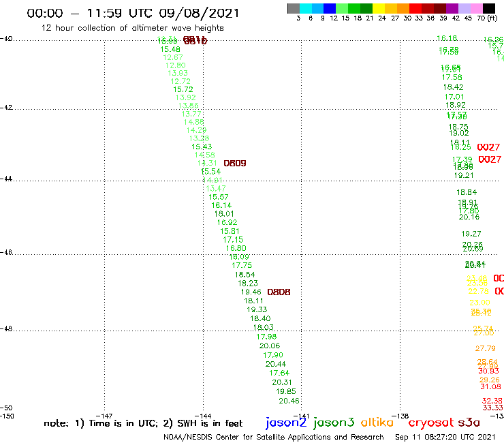Click the wave height value '19.27'
This screenshot has width=504, height=443.
[x=471, y=234]
